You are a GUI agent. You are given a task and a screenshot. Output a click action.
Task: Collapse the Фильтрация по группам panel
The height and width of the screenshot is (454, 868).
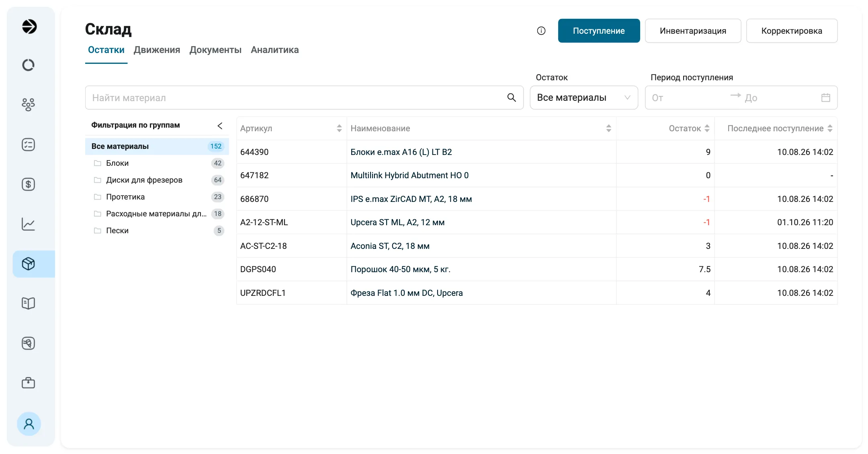point(220,126)
